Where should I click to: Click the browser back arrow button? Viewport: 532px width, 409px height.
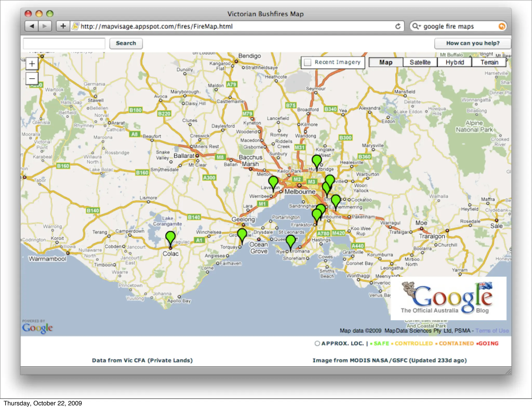(32, 26)
